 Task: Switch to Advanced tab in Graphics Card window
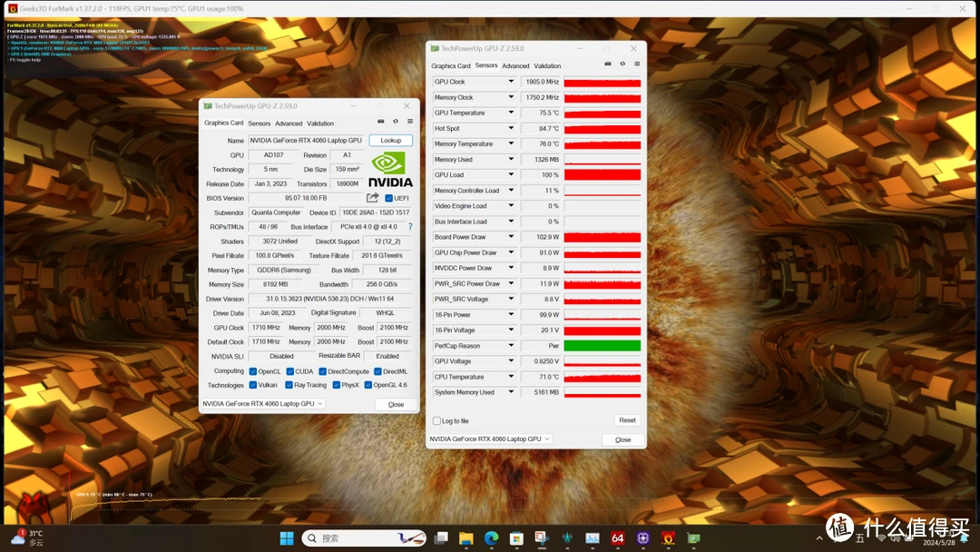pos(289,123)
